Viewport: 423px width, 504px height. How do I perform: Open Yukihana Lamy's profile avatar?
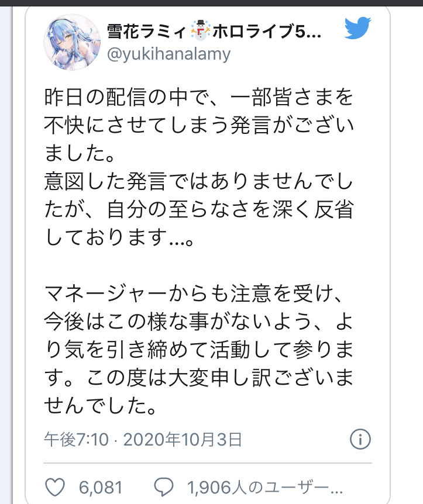72,42
